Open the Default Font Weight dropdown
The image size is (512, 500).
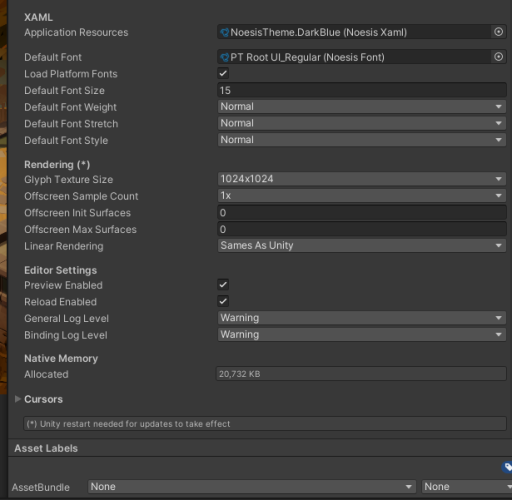[362, 107]
